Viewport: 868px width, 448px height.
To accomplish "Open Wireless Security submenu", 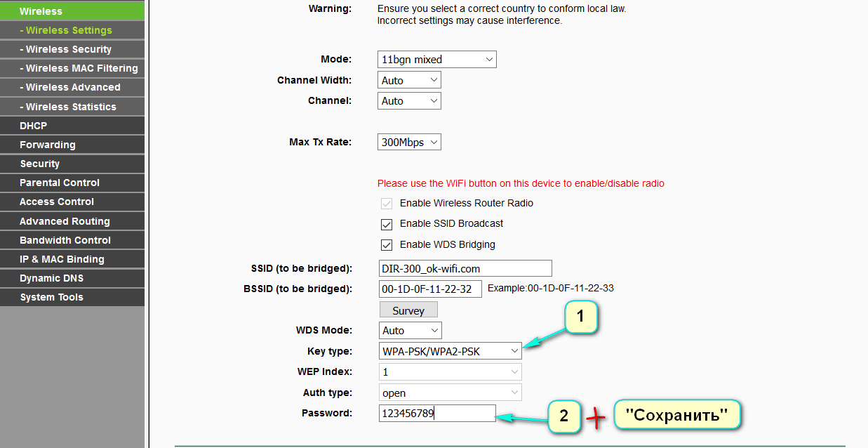I will (72, 49).
